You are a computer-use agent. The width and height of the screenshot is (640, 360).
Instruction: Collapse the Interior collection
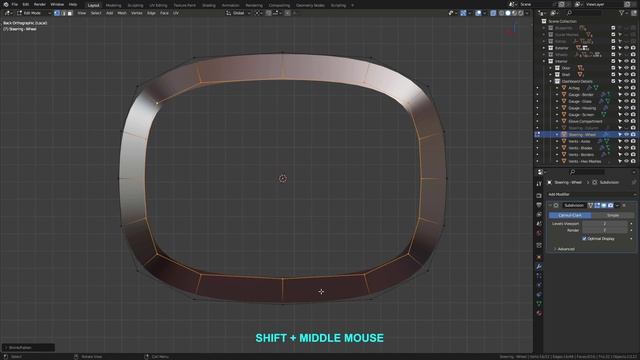coord(544,61)
